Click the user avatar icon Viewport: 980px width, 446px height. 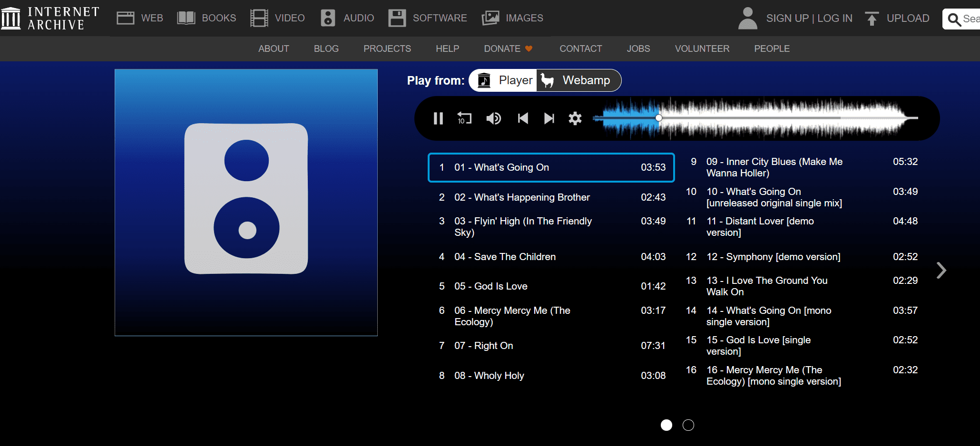point(748,18)
